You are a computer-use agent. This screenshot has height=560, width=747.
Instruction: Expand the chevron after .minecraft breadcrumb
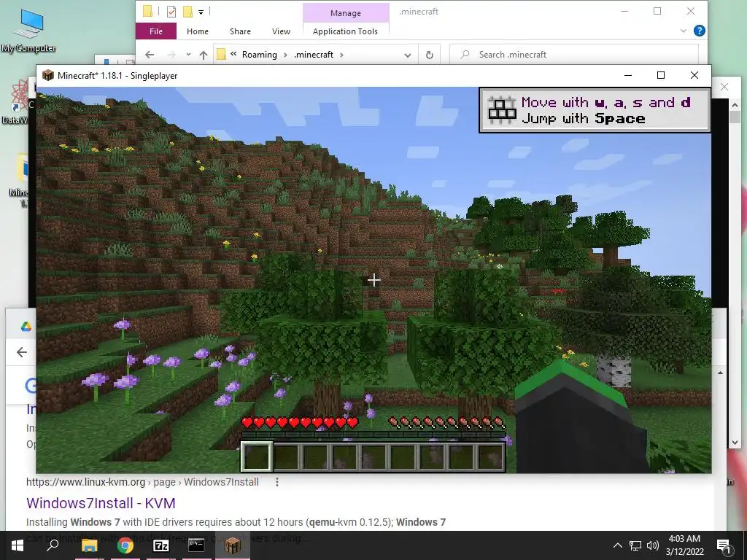click(x=341, y=55)
